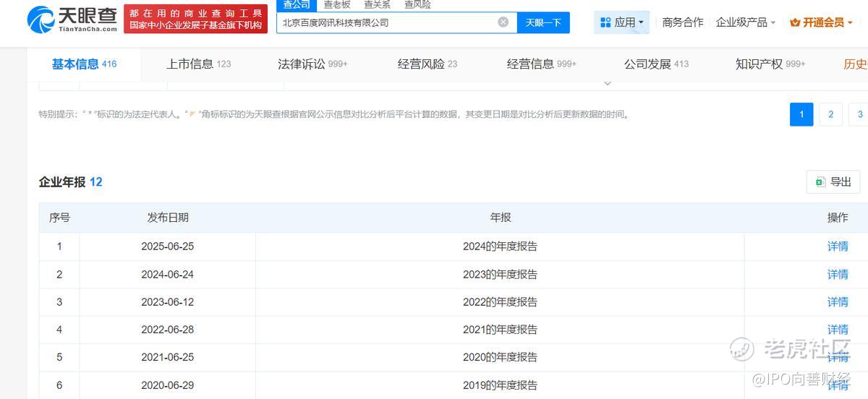The image size is (868, 399).
Task: Click the 2020的年度报告 cell
Action: [501, 357]
